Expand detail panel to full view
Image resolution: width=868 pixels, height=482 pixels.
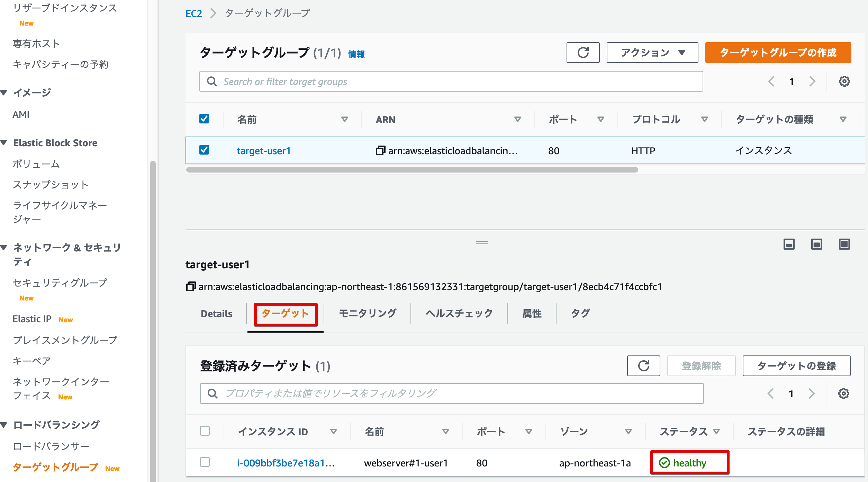click(x=844, y=244)
